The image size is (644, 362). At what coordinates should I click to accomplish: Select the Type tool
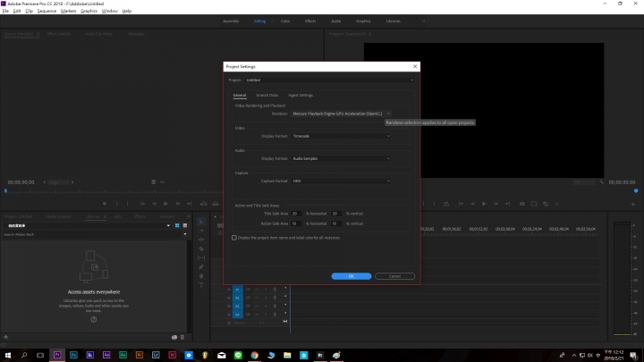click(x=201, y=285)
